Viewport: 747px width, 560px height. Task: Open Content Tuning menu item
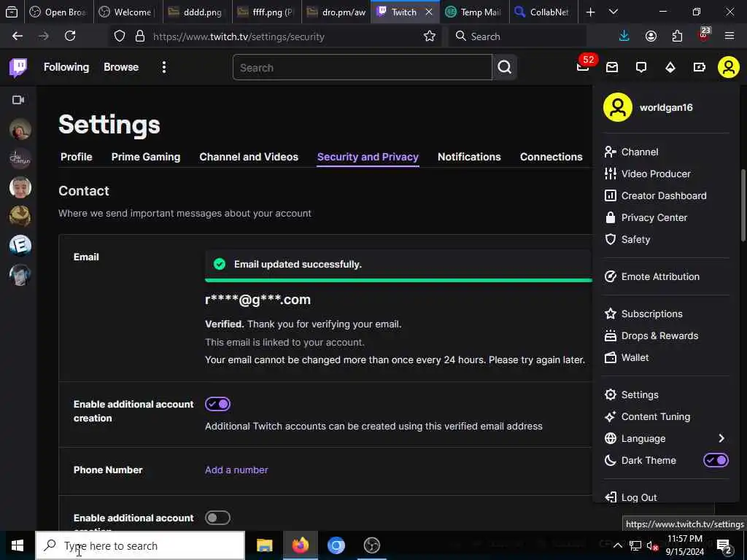point(665,416)
